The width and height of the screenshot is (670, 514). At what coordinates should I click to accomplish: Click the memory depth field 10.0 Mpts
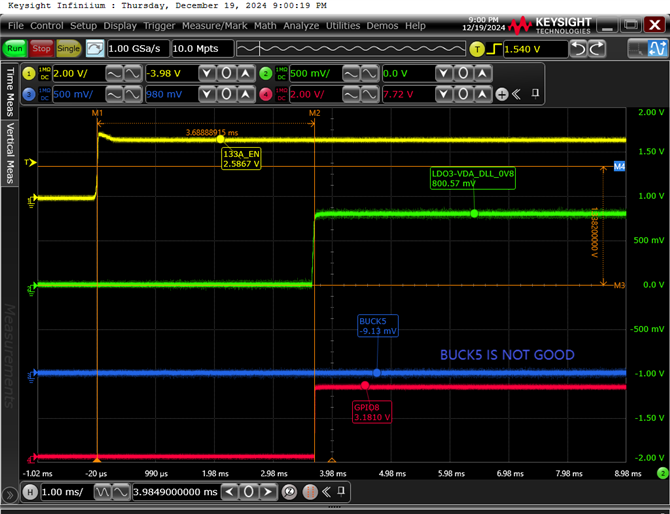tap(202, 49)
